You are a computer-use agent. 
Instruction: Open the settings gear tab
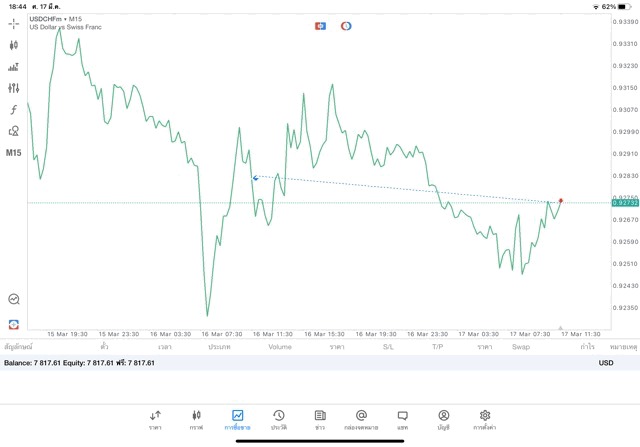[x=484, y=420]
